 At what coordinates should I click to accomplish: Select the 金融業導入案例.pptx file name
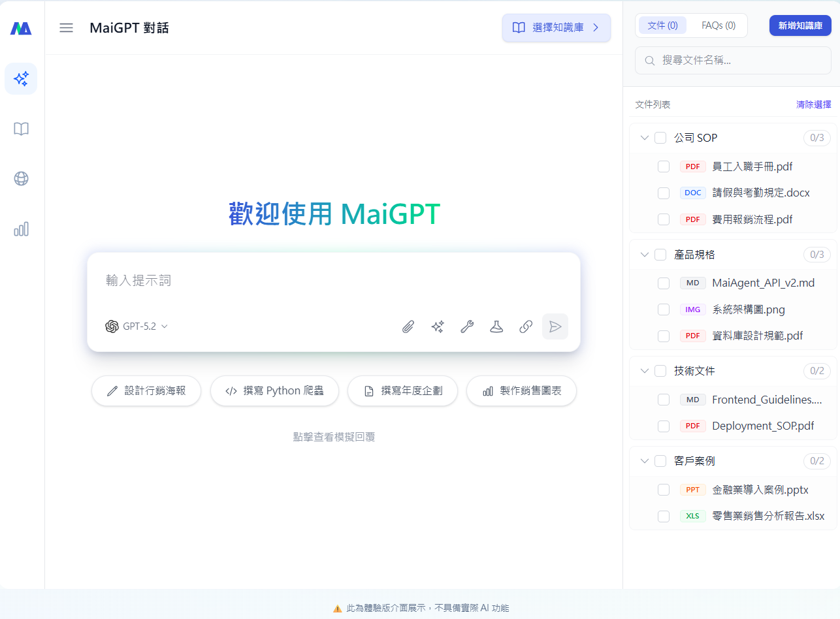click(x=760, y=490)
